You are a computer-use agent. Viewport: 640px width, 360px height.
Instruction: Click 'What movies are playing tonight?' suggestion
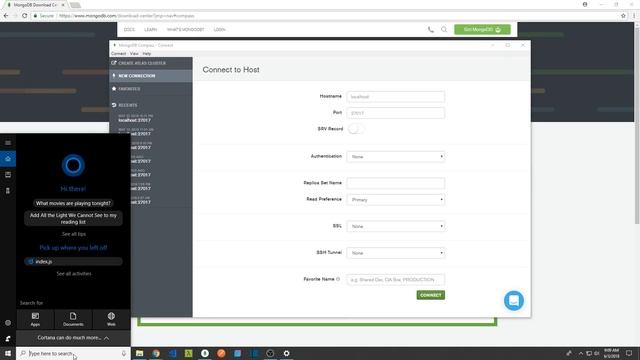click(x=73, y=203)
